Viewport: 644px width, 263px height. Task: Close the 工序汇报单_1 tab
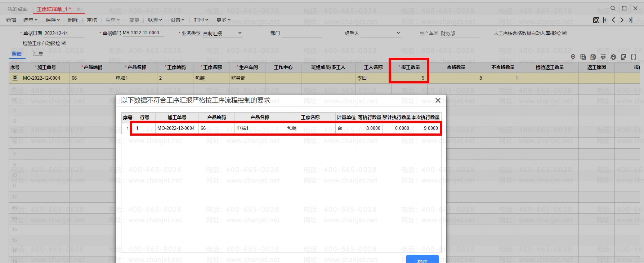pos(78,9)
